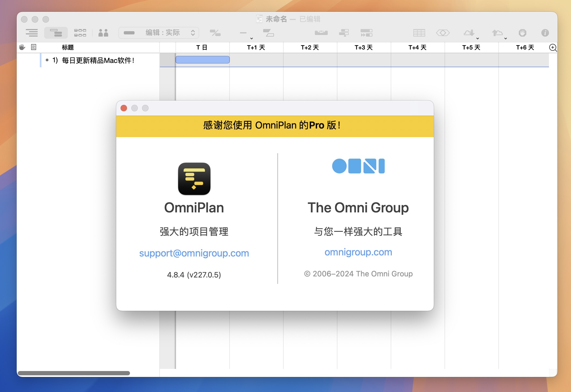Click the OmniPlan app icon in the dialog
Image resolution: width=571 pixels, height=392 pixels.
point(194,179)
